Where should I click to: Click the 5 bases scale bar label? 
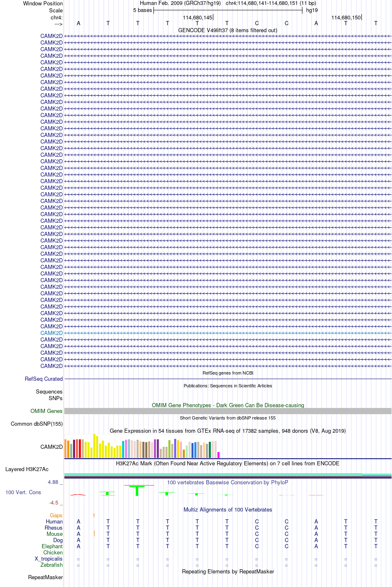click(142, 10)
